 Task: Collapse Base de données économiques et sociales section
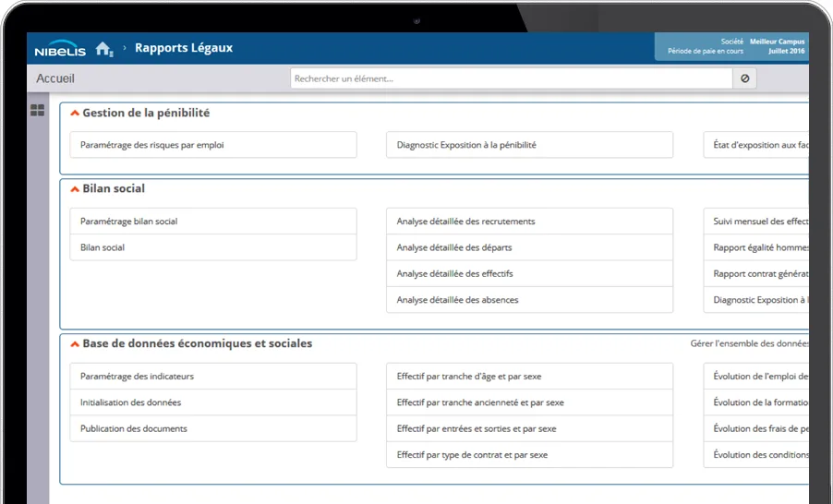[75, 344]
